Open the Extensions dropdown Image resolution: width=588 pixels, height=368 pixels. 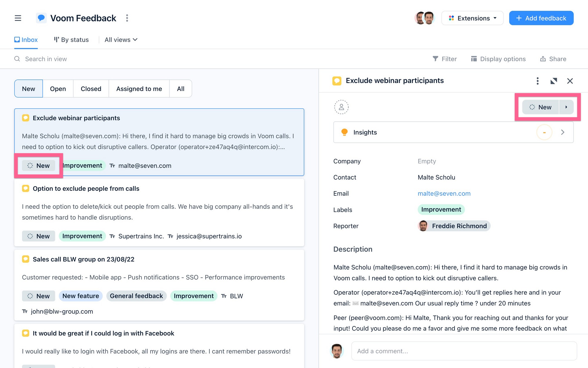tap(472, 18)
